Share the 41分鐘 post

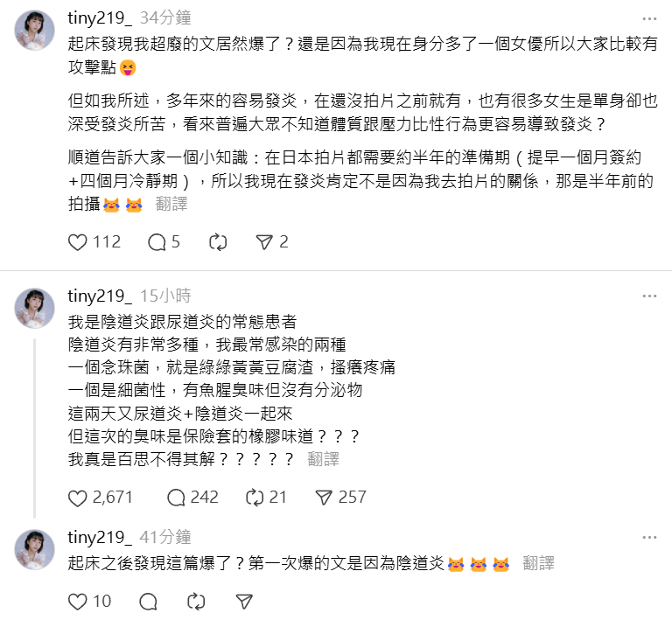point(244,602)
